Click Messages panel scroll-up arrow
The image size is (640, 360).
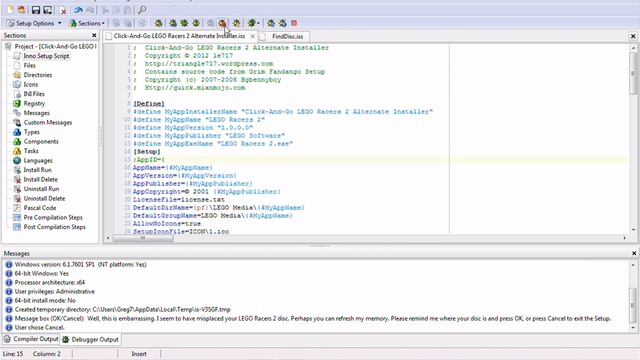(633, 265)
